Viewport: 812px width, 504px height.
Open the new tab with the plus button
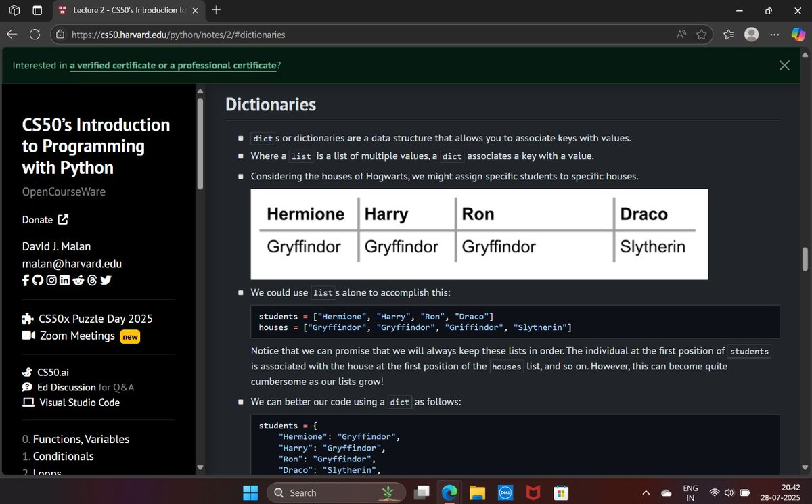click(x=217, y=10)
